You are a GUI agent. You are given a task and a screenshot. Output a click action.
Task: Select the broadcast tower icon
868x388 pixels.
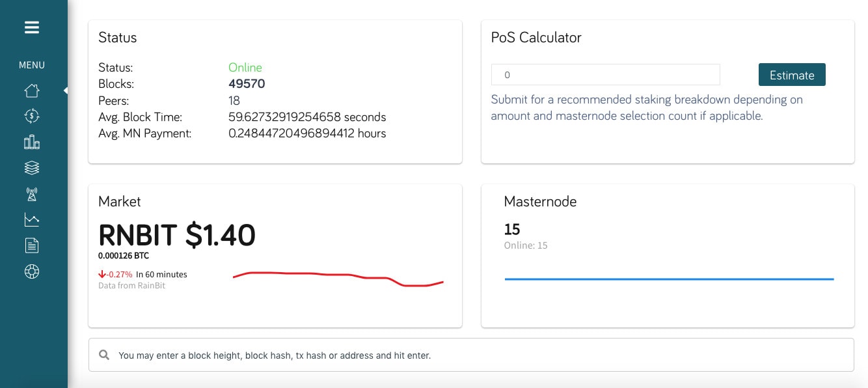(x=32, y=194)
